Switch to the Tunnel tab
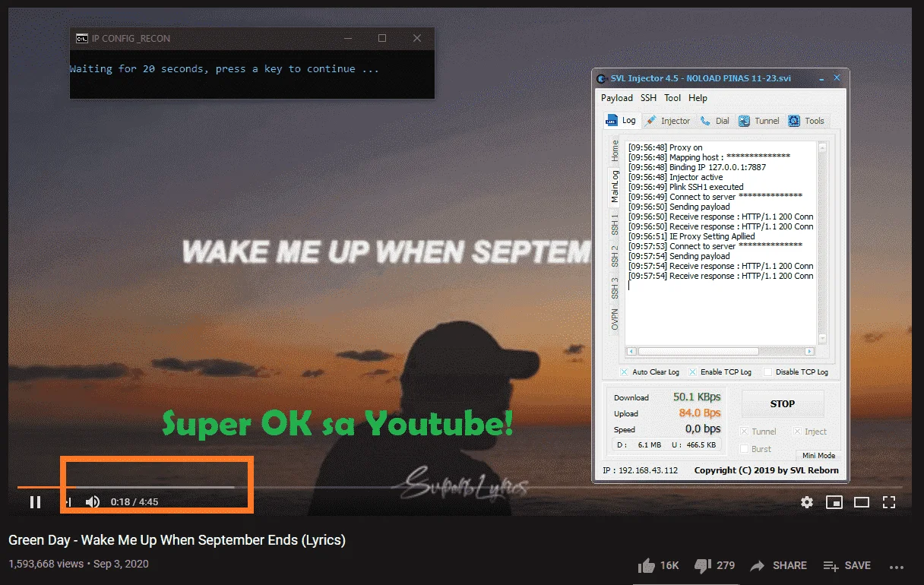924x585 pixels. coord(759,121)
